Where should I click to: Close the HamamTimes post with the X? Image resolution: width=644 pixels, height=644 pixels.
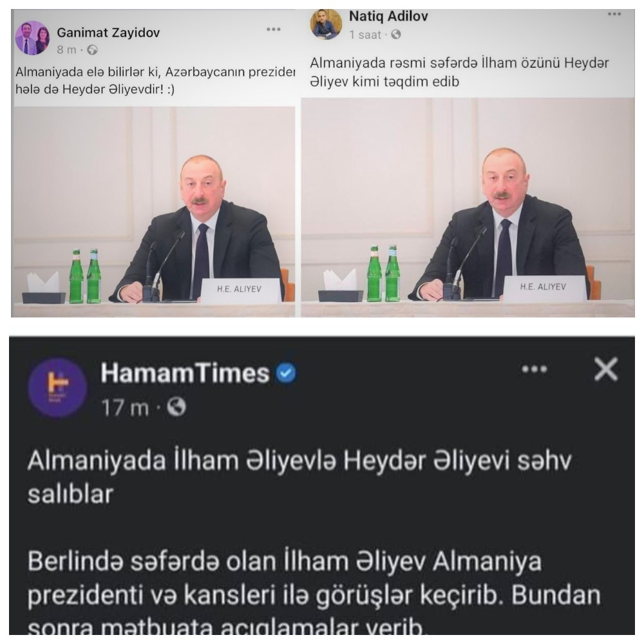pyautogui.click(x=606, y=369)
